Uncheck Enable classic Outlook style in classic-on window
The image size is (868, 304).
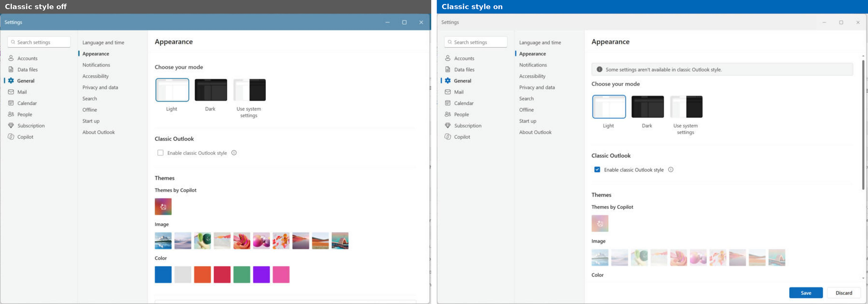click(x=597, y=169)
